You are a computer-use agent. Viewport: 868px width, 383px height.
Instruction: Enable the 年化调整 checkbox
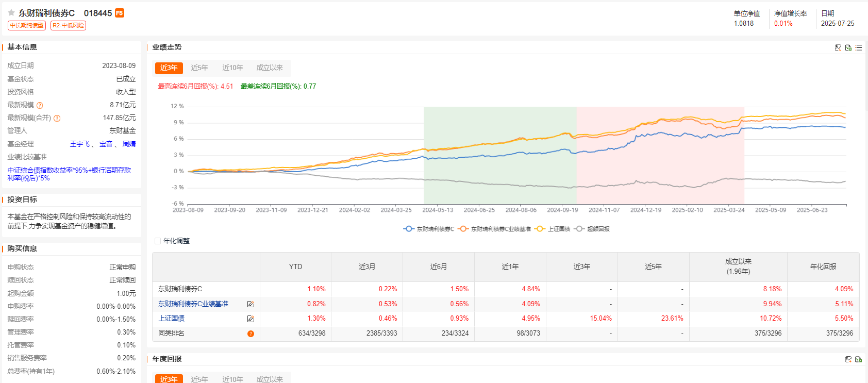[x=158, y=241]
